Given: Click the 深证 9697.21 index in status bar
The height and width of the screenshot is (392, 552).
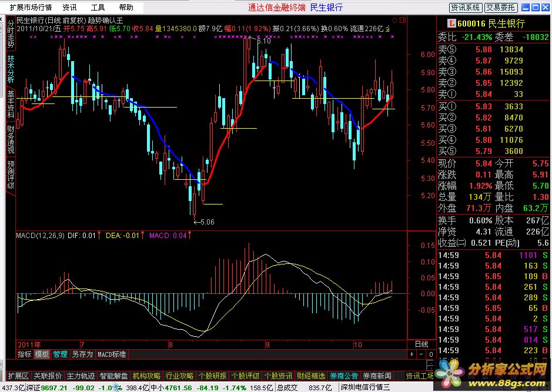Looking at the screenshot, I should [46, 388].
